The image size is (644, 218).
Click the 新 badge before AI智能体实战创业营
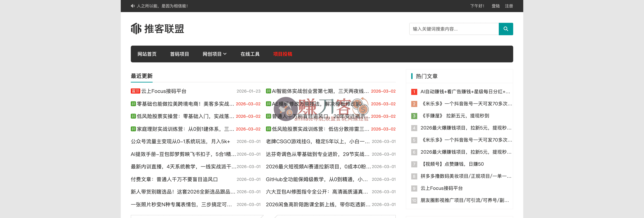point(268,91)
